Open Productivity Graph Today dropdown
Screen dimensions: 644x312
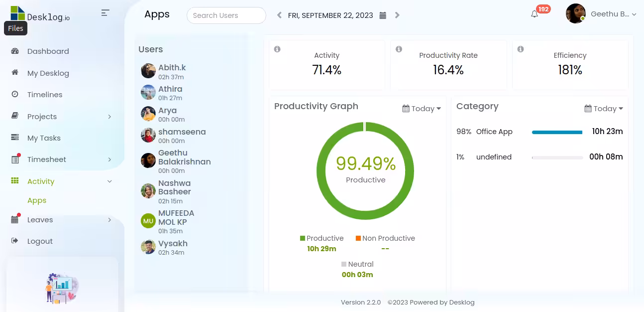coord(422,109)
